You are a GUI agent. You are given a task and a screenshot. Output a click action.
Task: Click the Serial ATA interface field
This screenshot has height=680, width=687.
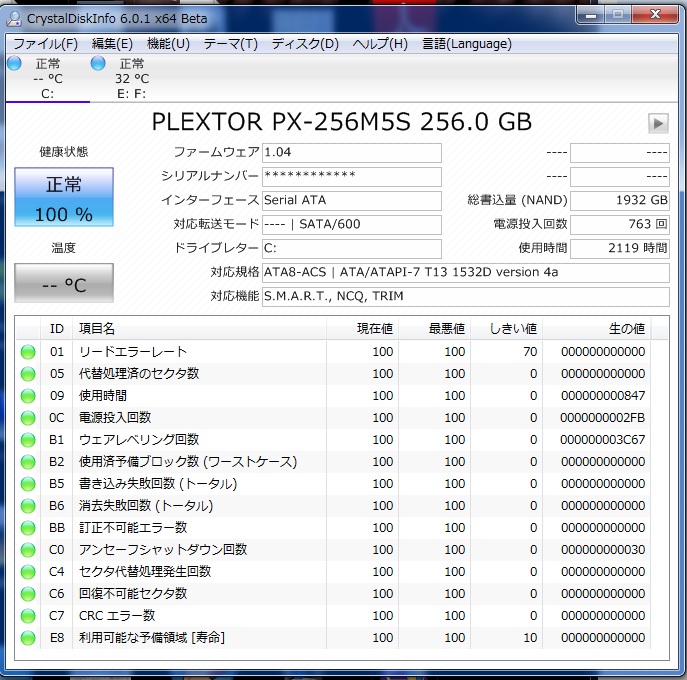click(352, 201)
